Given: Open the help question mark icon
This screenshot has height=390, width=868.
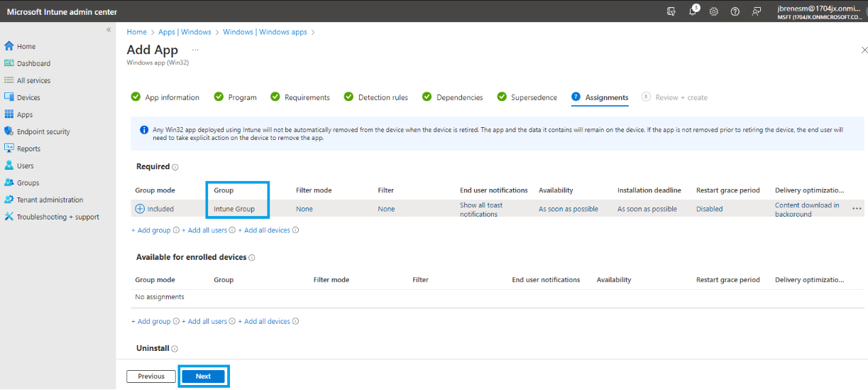Looking at the screenshot, I should pyautogui.click(x=735, y=11).
